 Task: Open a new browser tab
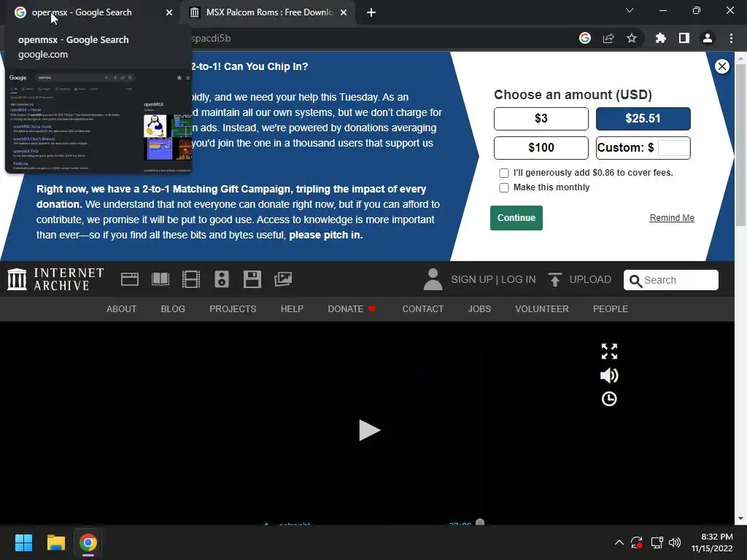pos(371,12)
